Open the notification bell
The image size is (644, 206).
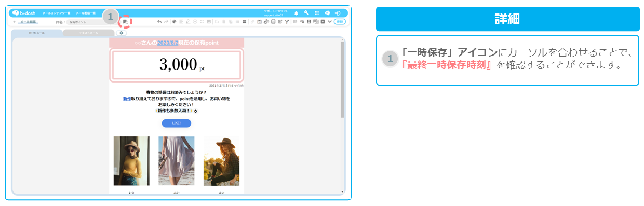click(296, 13)
